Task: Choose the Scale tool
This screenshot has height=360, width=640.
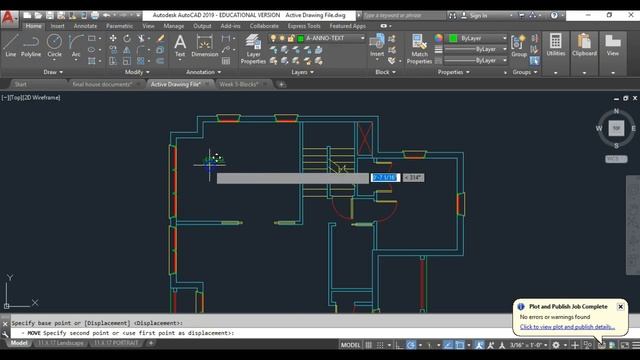Action: (x=127, y=61)
